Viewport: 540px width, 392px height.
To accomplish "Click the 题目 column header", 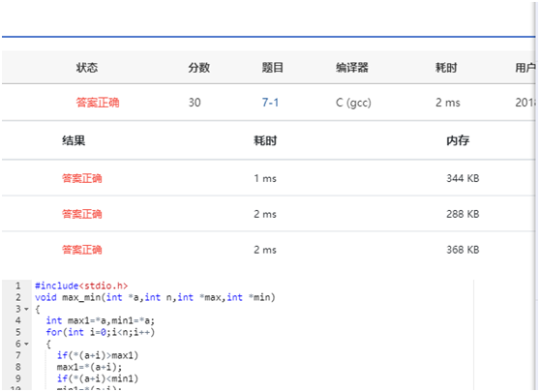I will coord(272,67).
